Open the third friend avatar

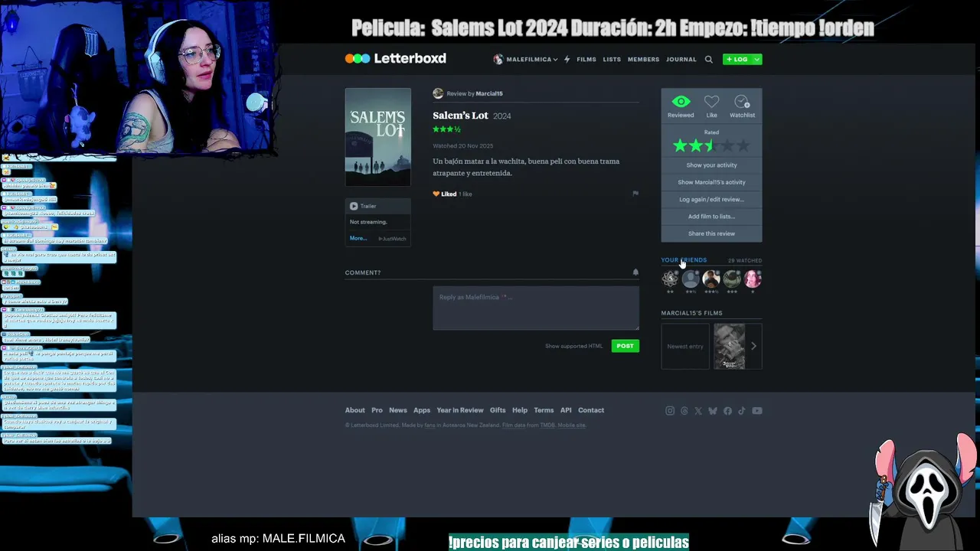pyautogui.click(x=711, y=279)
